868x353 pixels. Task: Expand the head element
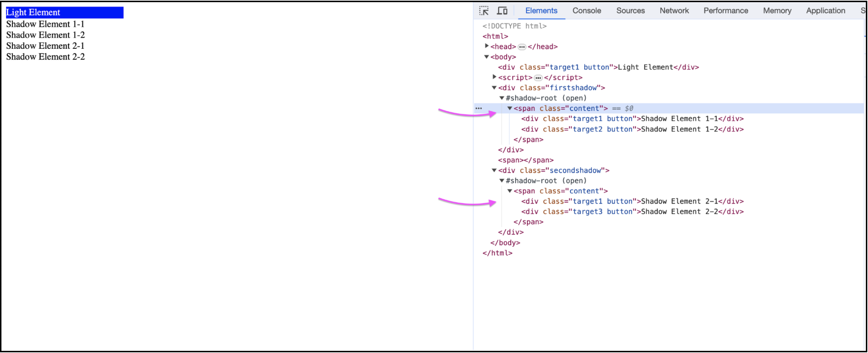[487, 46]
